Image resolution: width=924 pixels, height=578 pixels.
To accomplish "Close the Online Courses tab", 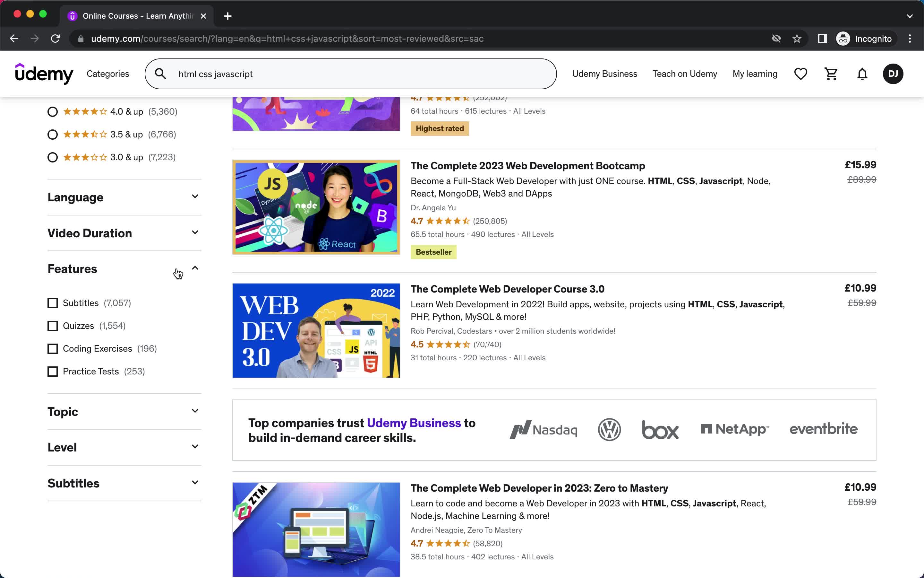I will pyautogui.click(x=203, y=16).
